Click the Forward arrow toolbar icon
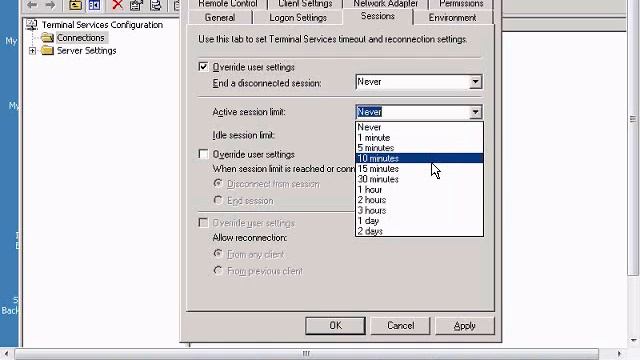This screenshot has width=640, height=360. click(x=50, y=5)
